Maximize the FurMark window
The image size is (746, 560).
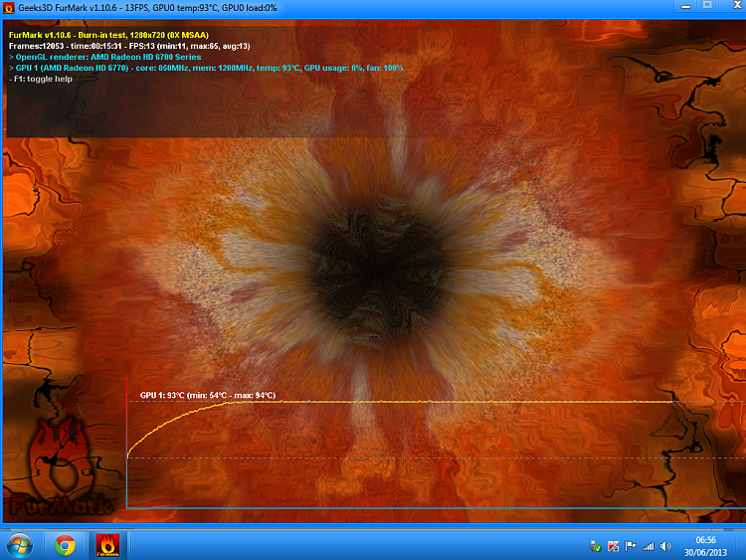[707, 5]
